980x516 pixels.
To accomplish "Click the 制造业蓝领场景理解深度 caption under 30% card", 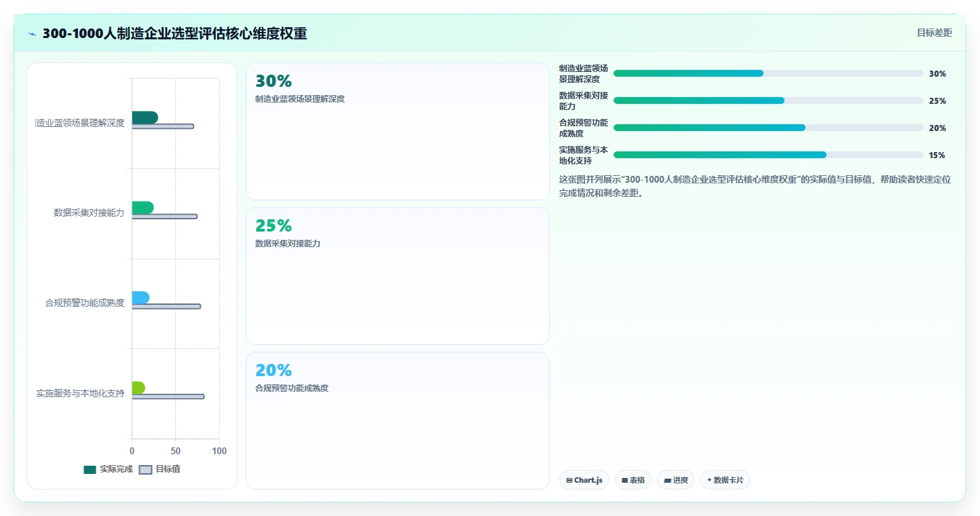I will [x=300, y=99].
